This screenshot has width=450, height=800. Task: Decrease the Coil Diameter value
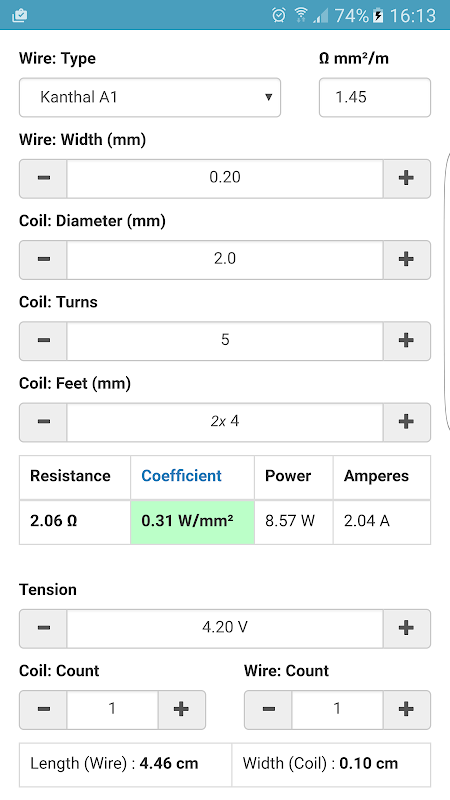click(x=43, y=259)
